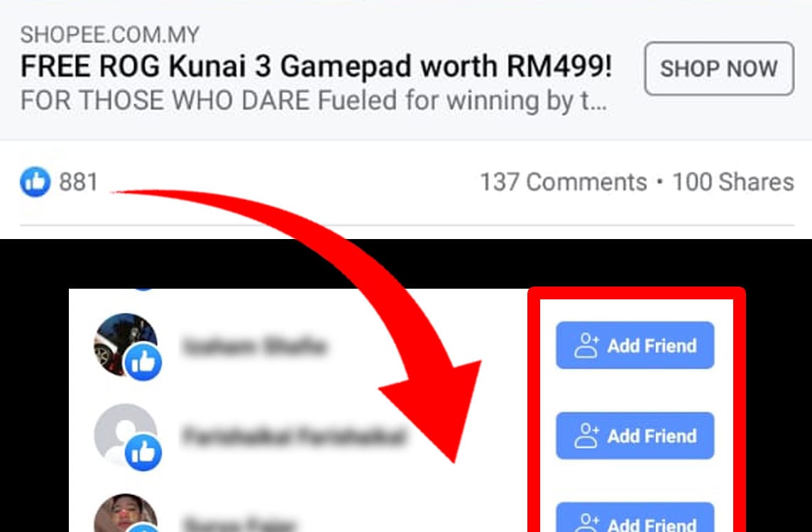The width and height of the screenshot is (812, 532).
Task: Click the partially visible bottom Add Friend button
Action: click(x=635, y=517)
